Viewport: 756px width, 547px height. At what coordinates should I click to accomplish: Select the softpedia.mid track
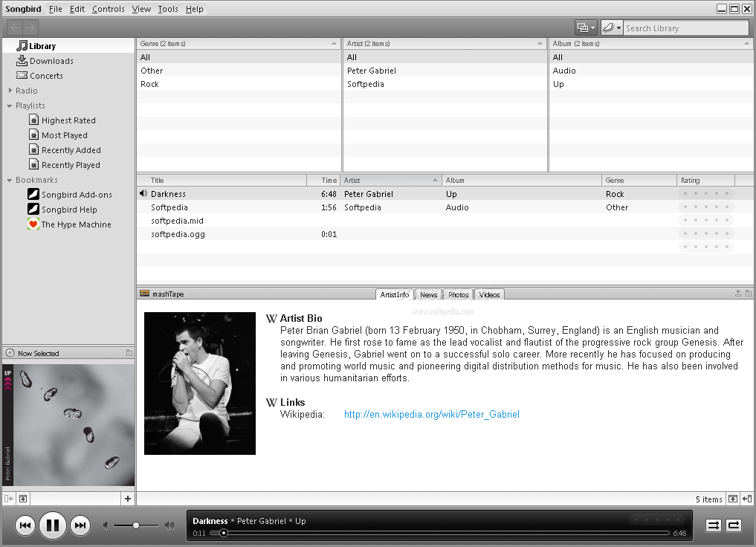click(445, 221)
